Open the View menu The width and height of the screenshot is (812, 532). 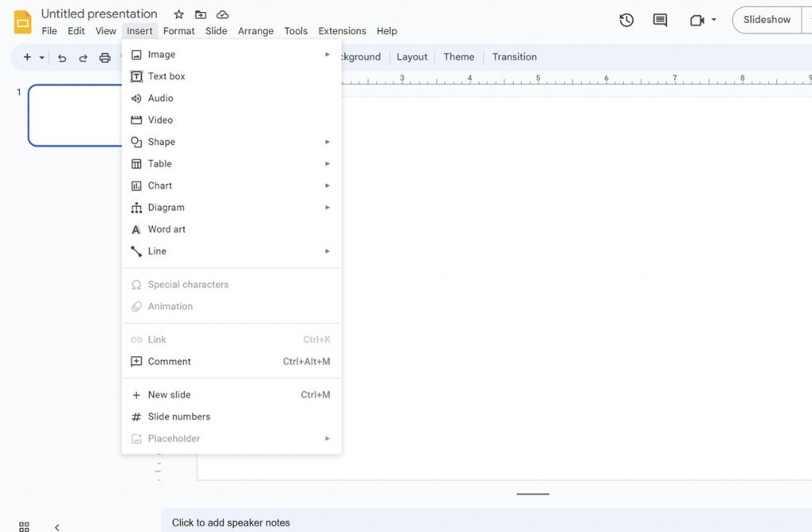105,31
